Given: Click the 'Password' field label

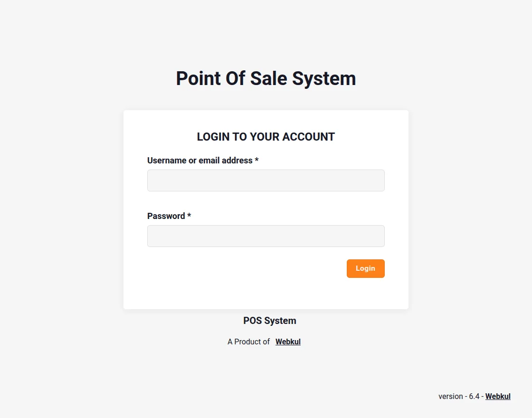Looking at the screenshot, I should (165, 216).
